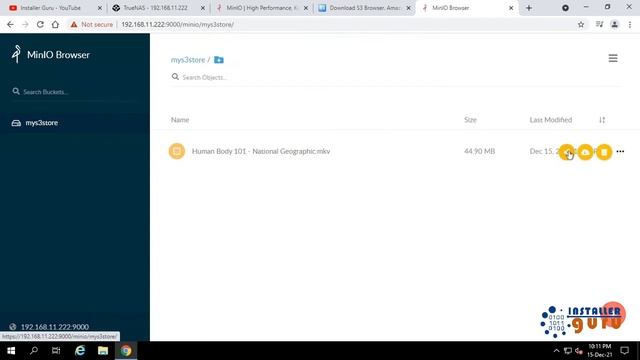The height and width of the screenshot is (360, 640).
Task: Click the address bar URL
Action: 178,24
